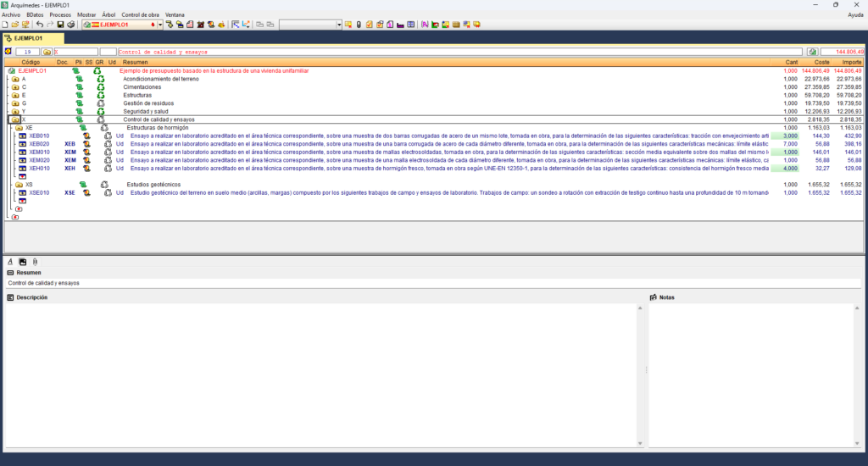
Task: Click the New file icon in the toolbar
Action: pos(5,25)
